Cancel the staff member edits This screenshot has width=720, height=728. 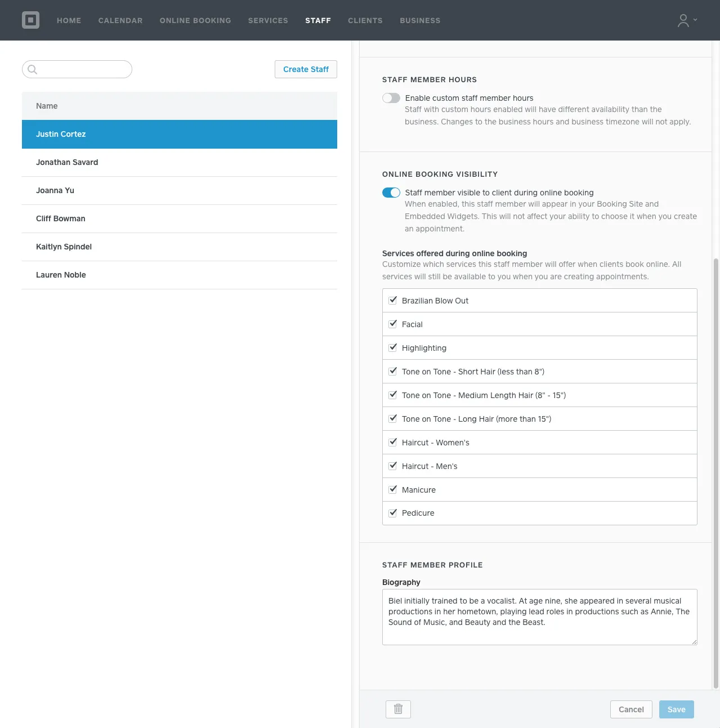coord(631,709)
